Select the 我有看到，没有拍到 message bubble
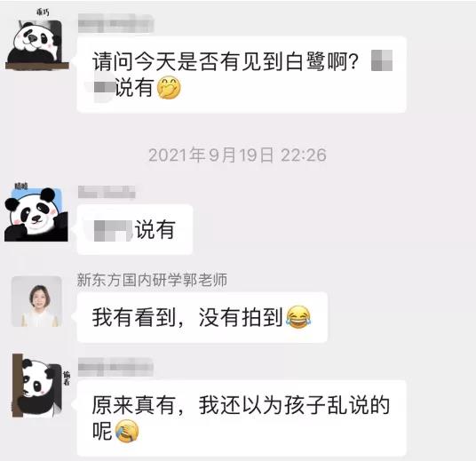The image size is (476, 461). (202, 317)
